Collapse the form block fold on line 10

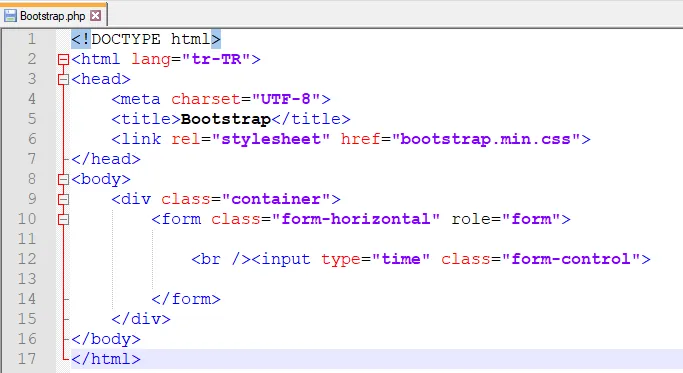[64, 219]
